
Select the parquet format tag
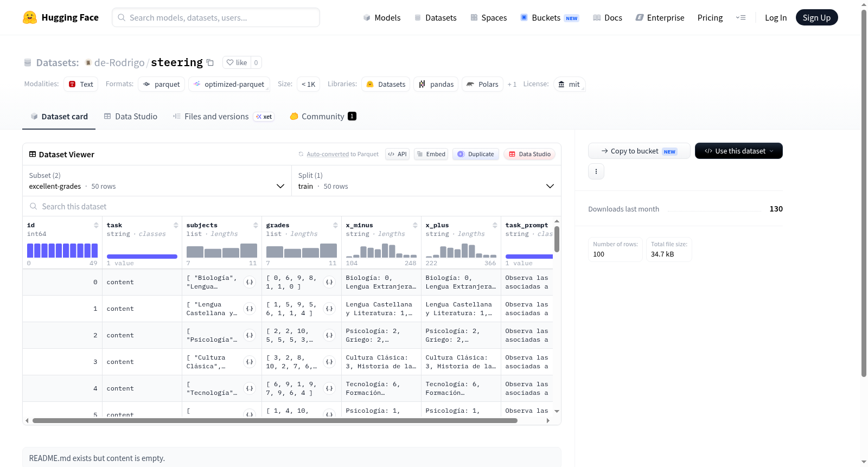[162, 84]
